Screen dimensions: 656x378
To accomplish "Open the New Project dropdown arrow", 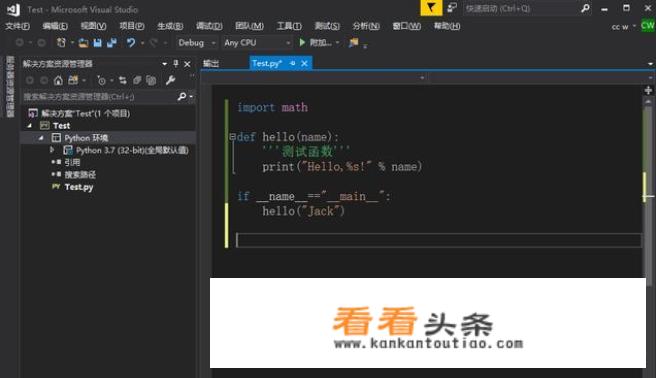I will (x=72, y=43).
